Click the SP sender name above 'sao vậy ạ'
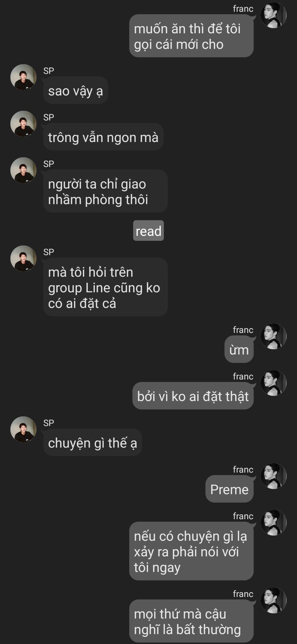 coord(49,71)
